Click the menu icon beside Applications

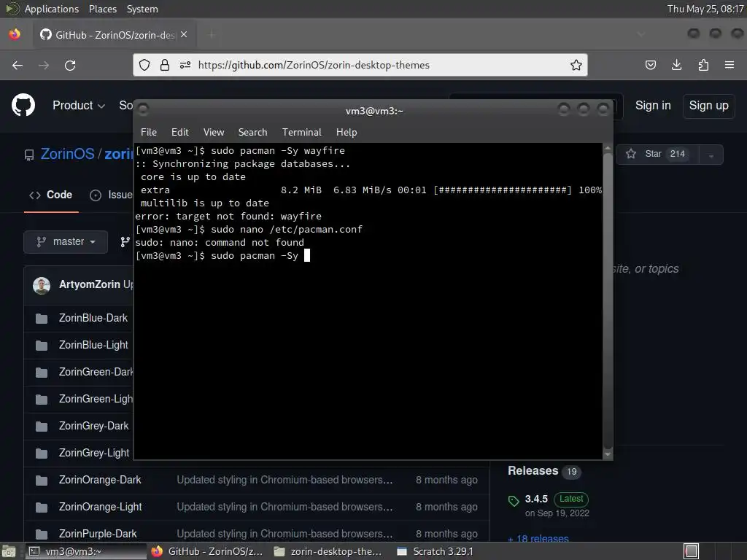pyautogui.click(x=12, y=9)
